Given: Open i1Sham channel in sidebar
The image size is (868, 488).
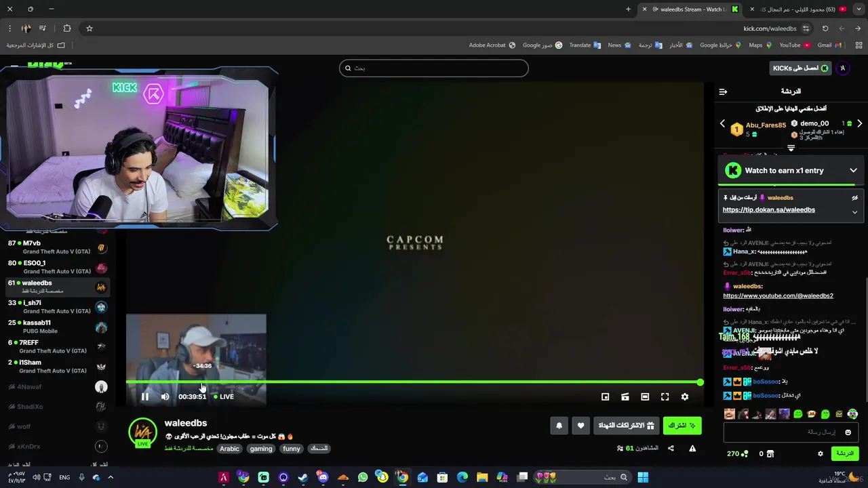Looking at the screenshot, I should coord(58,366).
